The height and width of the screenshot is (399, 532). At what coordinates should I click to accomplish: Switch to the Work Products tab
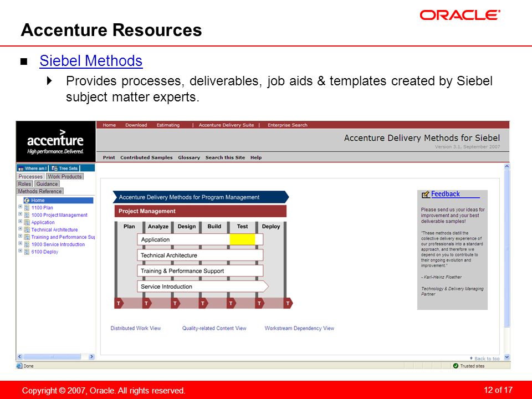click(65, 176)
